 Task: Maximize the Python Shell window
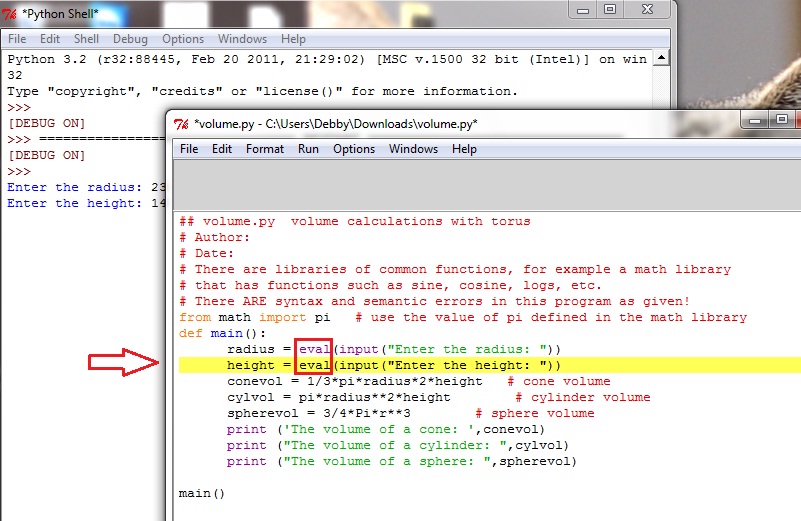pos(610,10)
